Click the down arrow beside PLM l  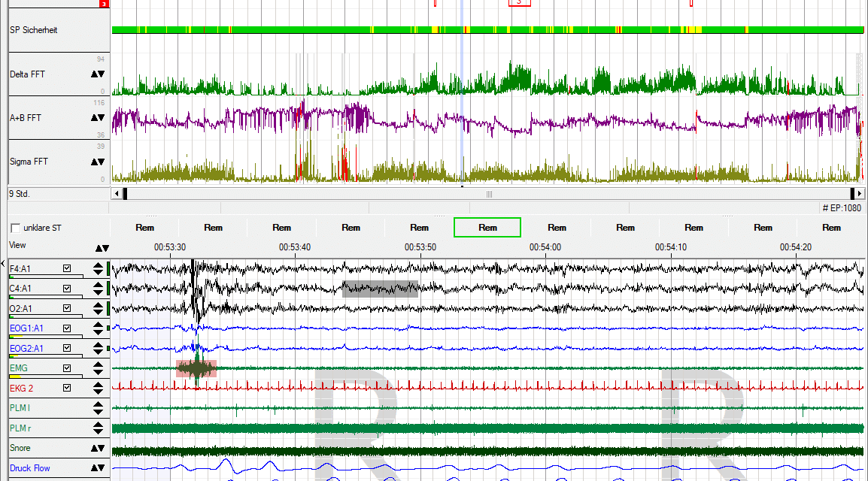[98, 411]
